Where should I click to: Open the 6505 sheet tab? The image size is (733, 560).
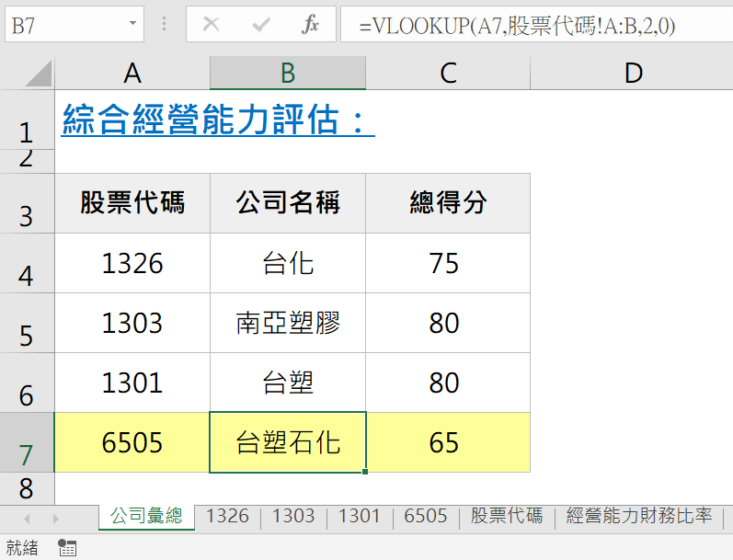coord(426,517)
